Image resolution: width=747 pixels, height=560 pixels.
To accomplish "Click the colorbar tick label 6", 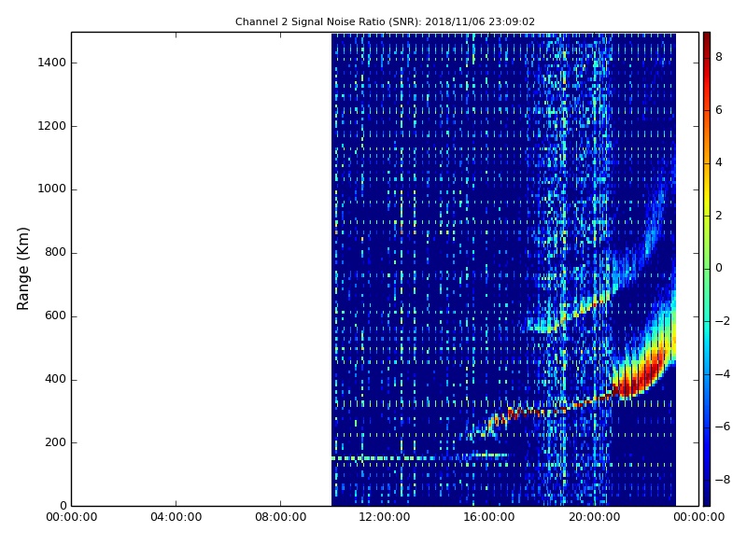I will [719, 110].
